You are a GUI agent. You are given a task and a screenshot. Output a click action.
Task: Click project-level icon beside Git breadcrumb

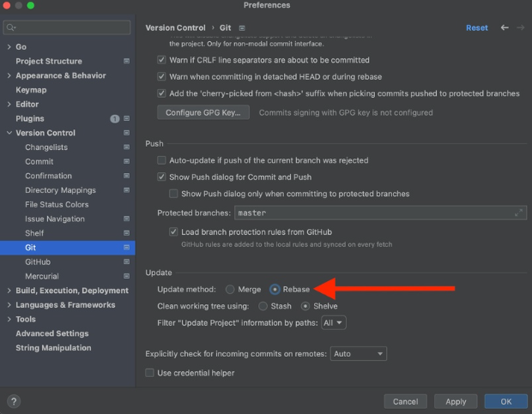coord(241,28)
